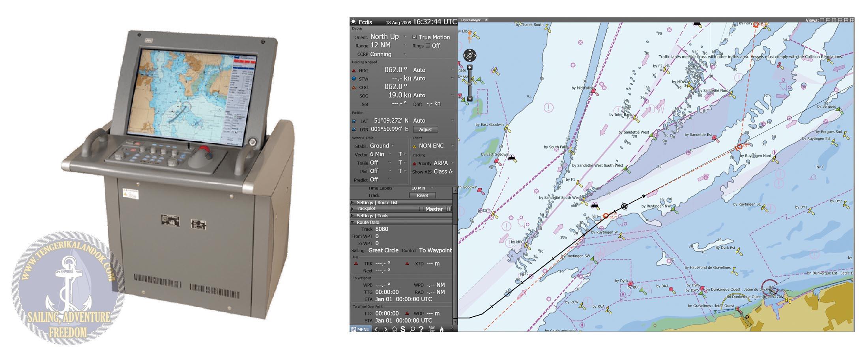Click the zoom out minus on the chart
Screen dimensions: 868x355
[x=470, y=99]
